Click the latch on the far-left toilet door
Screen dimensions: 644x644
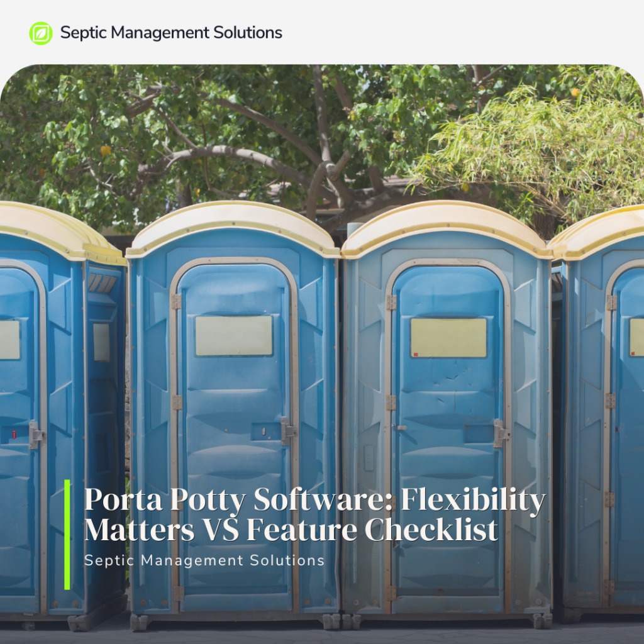[x=36, y=435]
